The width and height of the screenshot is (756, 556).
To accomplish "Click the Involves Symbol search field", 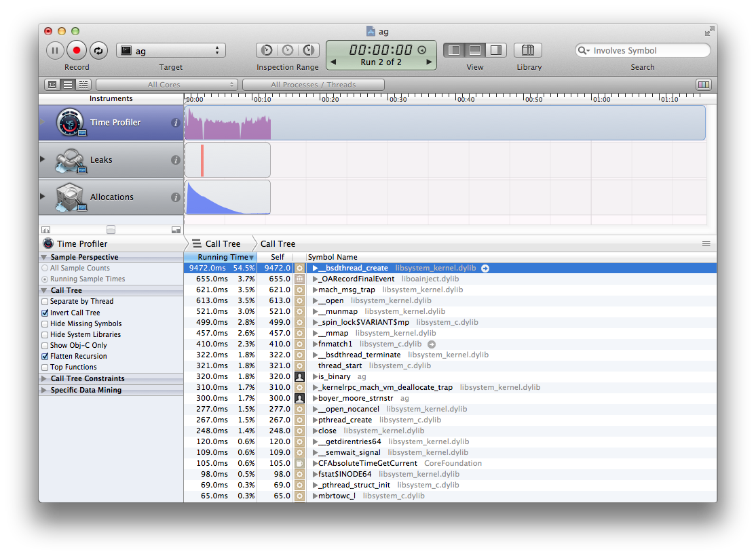I will (x=643, y=51).
